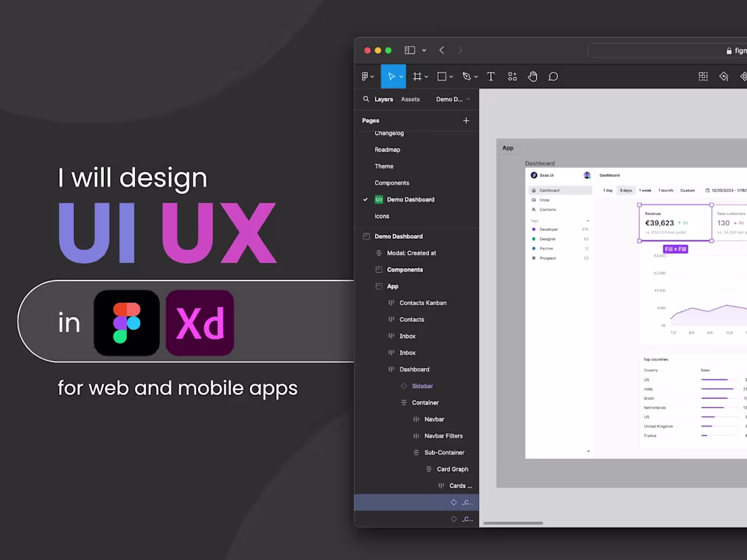Click the grid icon in right toolbar
The height and width of the screenshot is (560, 747).
pyautogui.click(x=703, y=76)
